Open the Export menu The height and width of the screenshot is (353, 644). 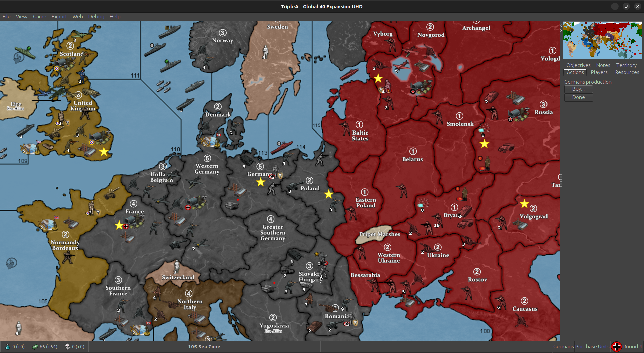(59, 16)
